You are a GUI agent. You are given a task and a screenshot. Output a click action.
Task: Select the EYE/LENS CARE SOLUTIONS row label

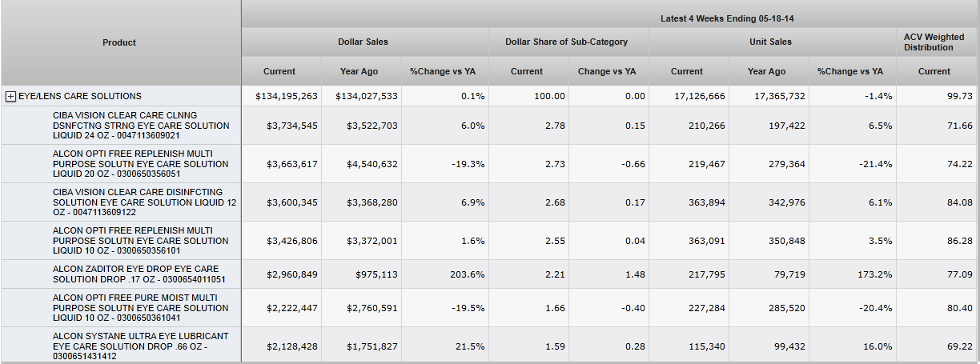point(80,96)
